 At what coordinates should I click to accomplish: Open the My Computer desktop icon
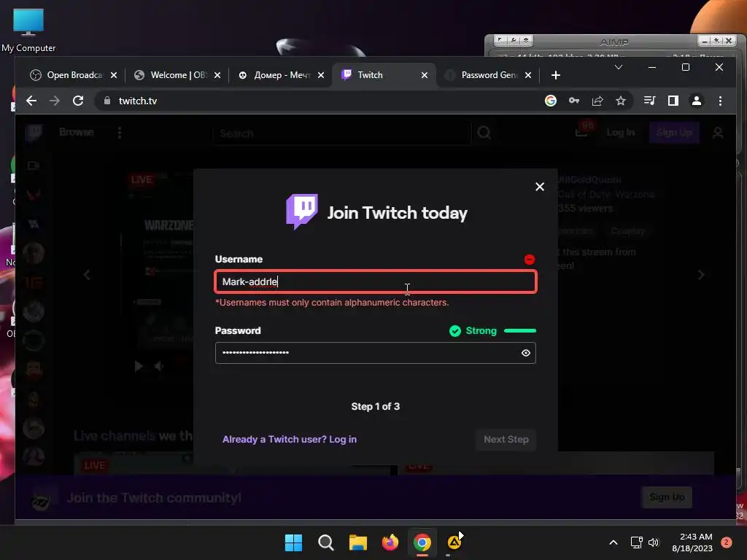(28, 29)
